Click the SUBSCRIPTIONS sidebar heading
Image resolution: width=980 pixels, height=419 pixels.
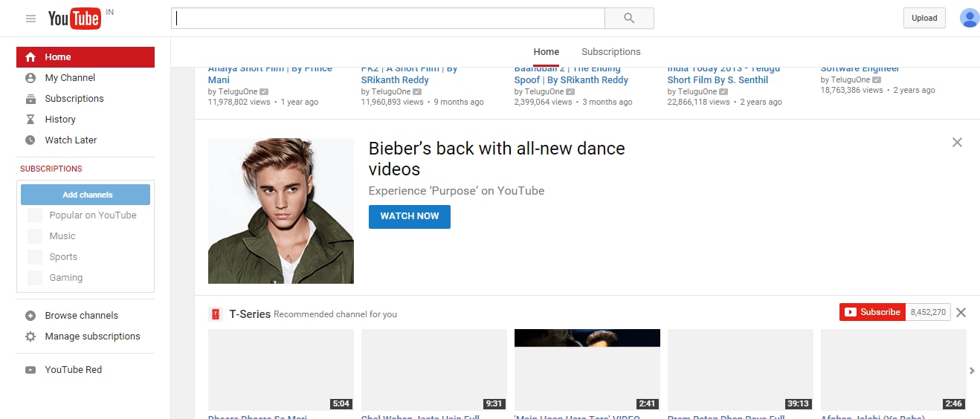(x=51, y=169)
